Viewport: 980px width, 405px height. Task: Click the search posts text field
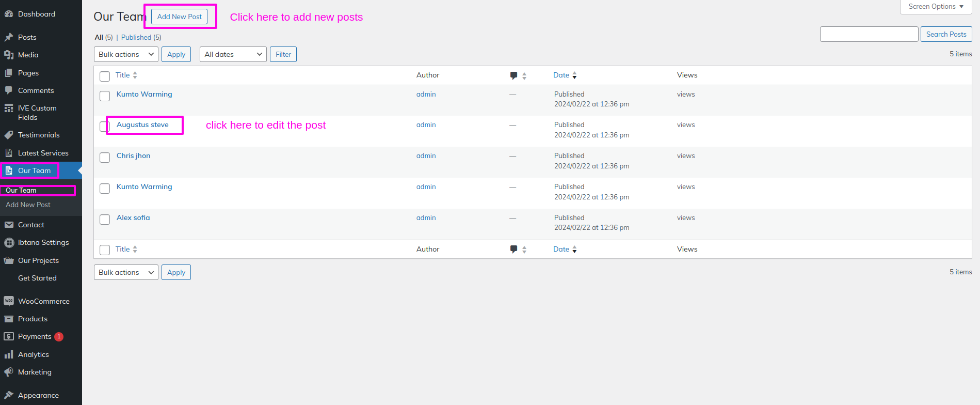pyautogui.click(x=869, y=34)
